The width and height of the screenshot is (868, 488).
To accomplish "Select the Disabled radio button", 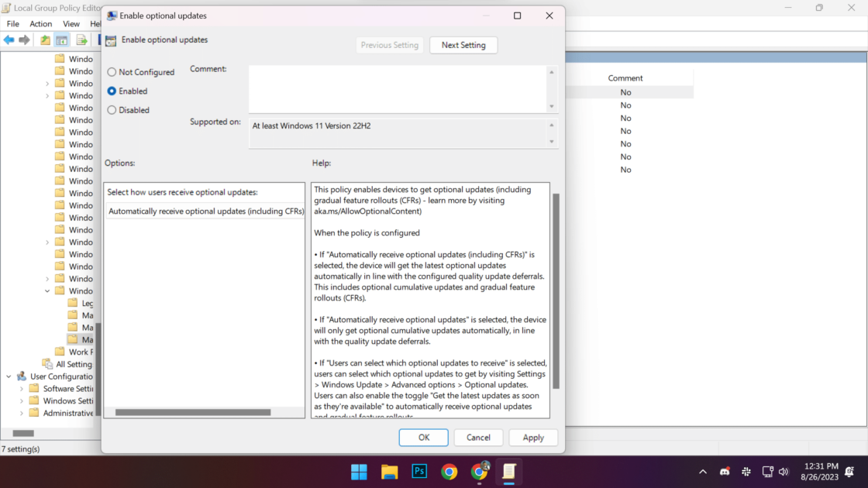I will pyautogui.click(x=112, y=110).
